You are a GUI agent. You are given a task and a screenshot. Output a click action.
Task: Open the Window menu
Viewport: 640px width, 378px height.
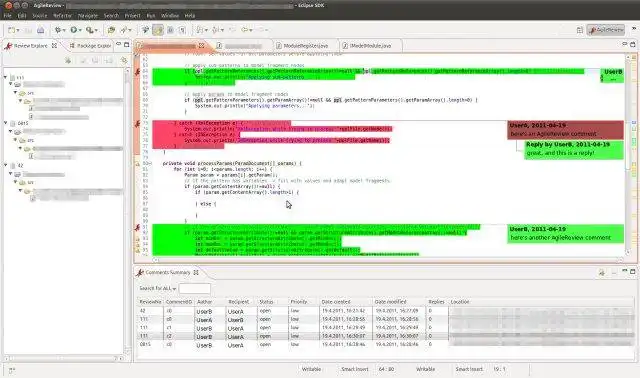(x=170, y=16)
